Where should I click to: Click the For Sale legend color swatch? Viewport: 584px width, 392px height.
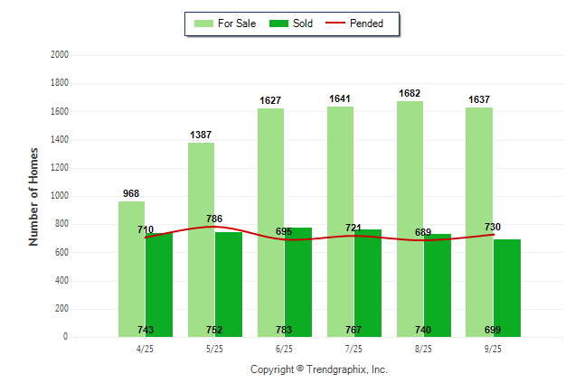pyautogui.click(x=203, y=23)
